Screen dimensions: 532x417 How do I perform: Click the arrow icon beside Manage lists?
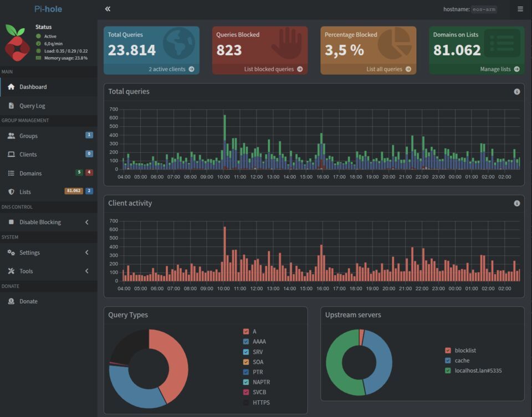(x=516, y=69)
